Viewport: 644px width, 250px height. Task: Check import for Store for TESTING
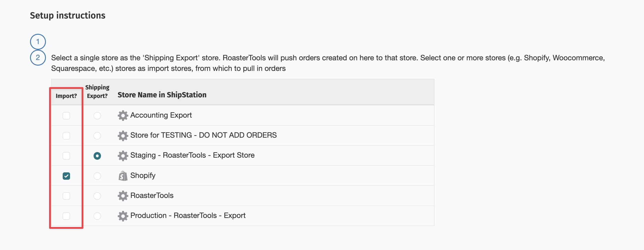point(67,136)
